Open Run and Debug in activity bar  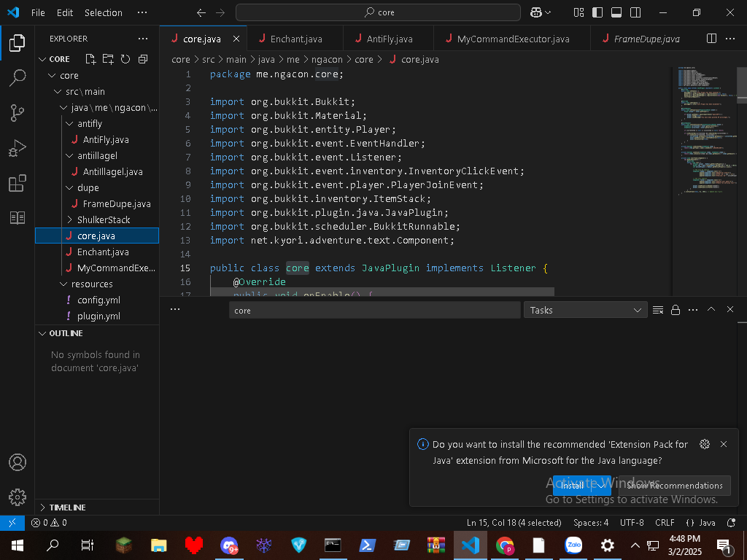[x=18, y=149]
